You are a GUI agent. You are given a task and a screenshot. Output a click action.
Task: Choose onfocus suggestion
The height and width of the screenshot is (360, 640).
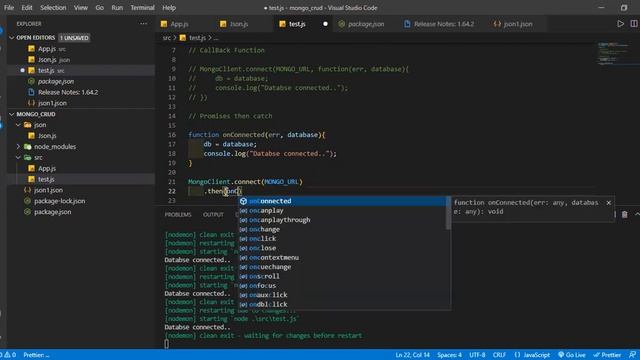point(342,286)
